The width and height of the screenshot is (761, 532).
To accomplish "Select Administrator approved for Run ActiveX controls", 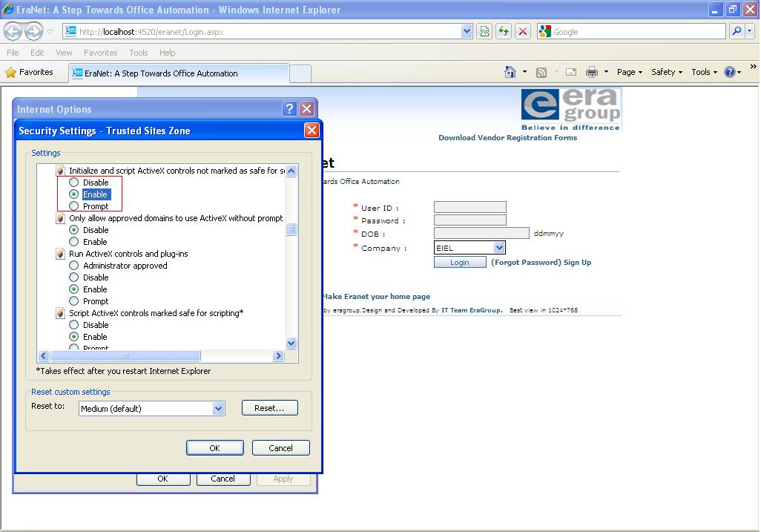I will (73, 266).
